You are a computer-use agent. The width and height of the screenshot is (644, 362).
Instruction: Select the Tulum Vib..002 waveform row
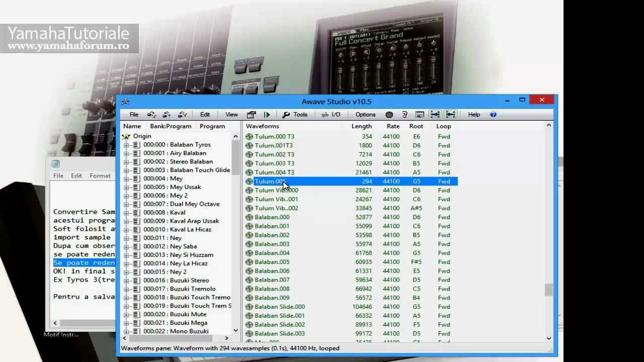351,208
